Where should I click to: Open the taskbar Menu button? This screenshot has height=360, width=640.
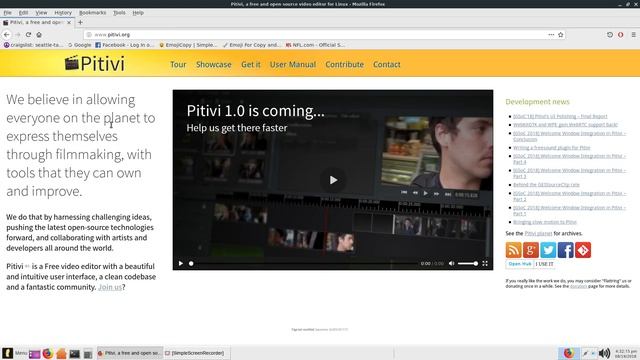pyautogui.click(x=14, y=353)
